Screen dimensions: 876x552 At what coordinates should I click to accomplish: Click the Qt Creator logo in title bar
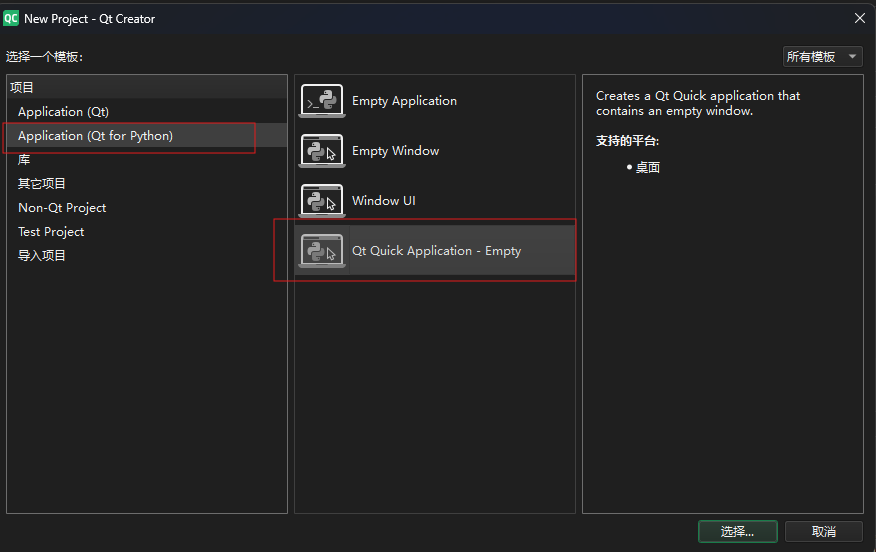[11, 18]
